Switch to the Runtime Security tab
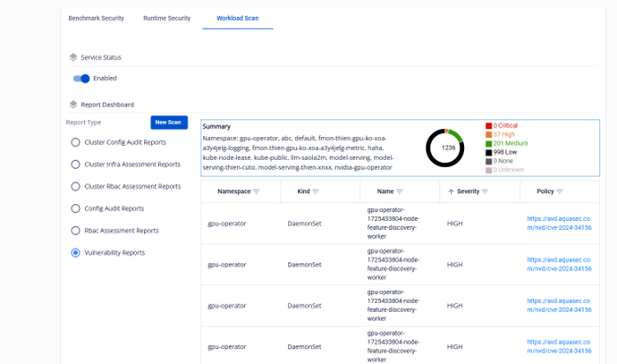Screen dimensions: 617x364 pos(166,18)
